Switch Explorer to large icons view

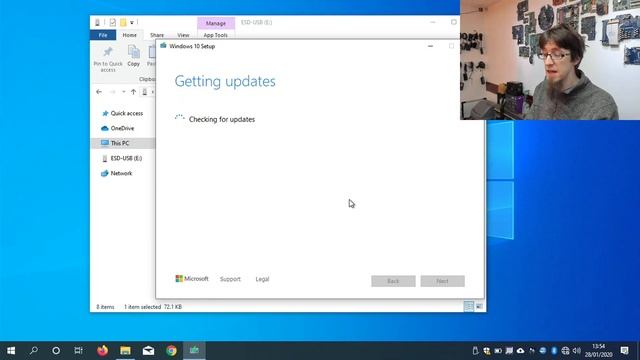coord(479,307)
